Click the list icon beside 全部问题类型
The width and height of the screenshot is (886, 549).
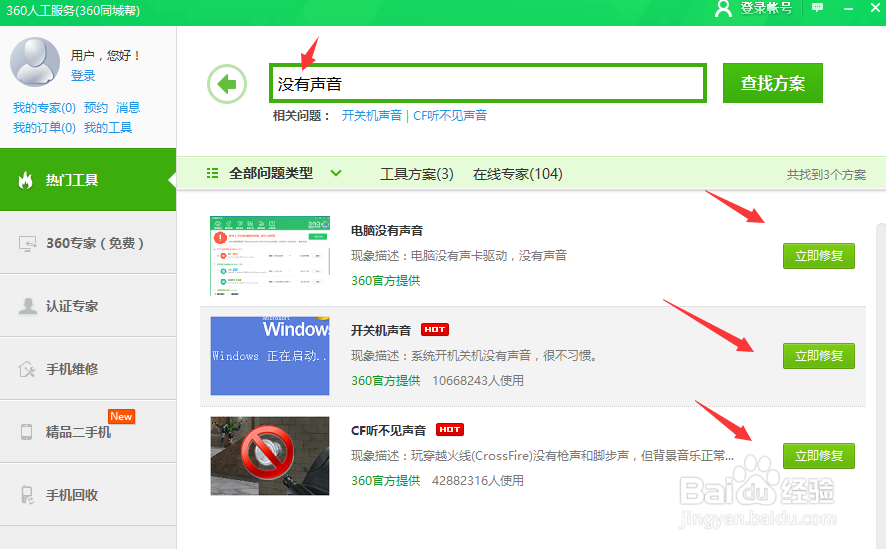coord(212,173)
